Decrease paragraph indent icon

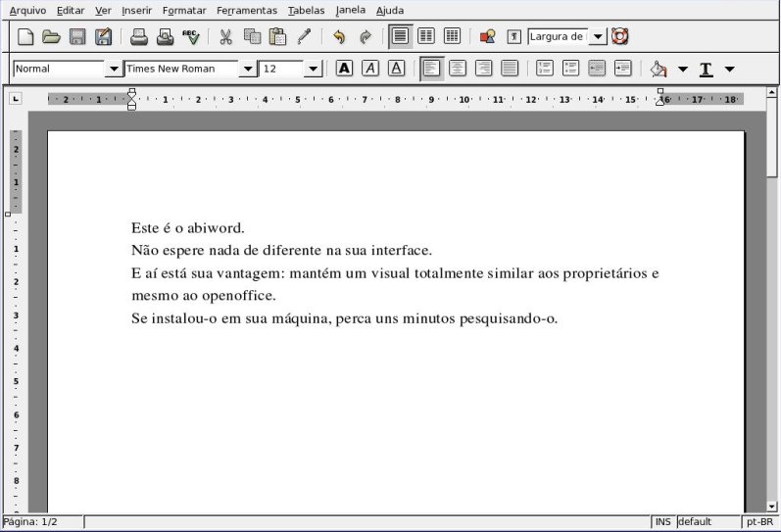pyautogui.click(x=597, y=69)
